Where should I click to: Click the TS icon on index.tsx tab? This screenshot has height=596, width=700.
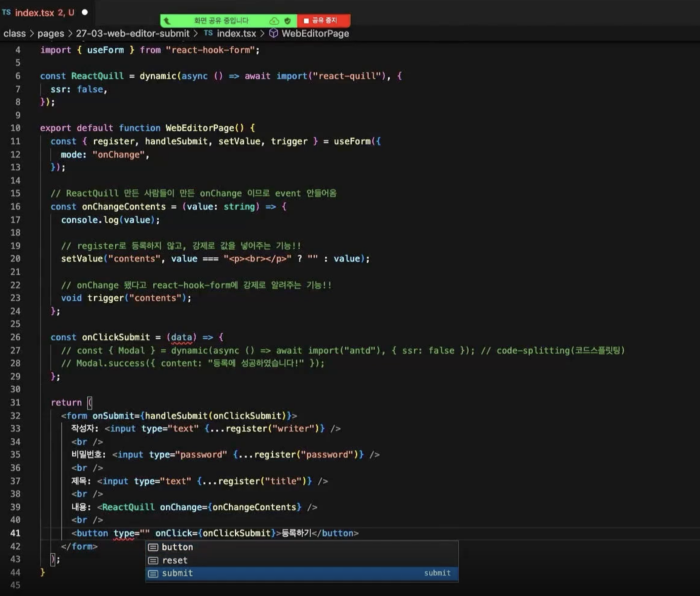pos(6,12)
